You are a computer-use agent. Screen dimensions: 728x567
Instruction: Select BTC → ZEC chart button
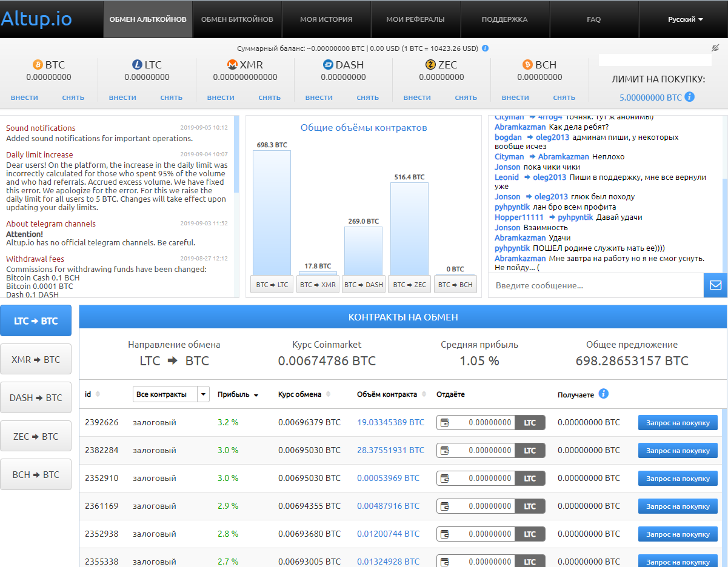(x=409, y=285)
